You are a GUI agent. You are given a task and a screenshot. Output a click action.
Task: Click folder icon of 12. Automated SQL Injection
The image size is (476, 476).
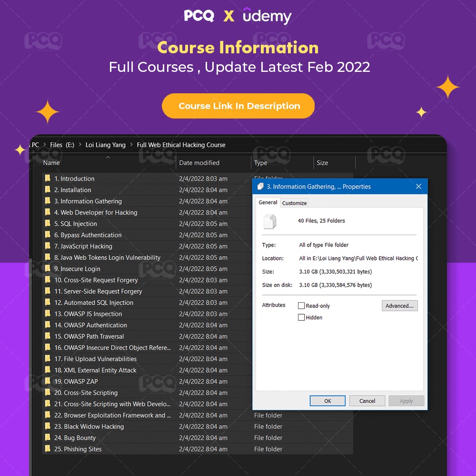pos(48,302)
